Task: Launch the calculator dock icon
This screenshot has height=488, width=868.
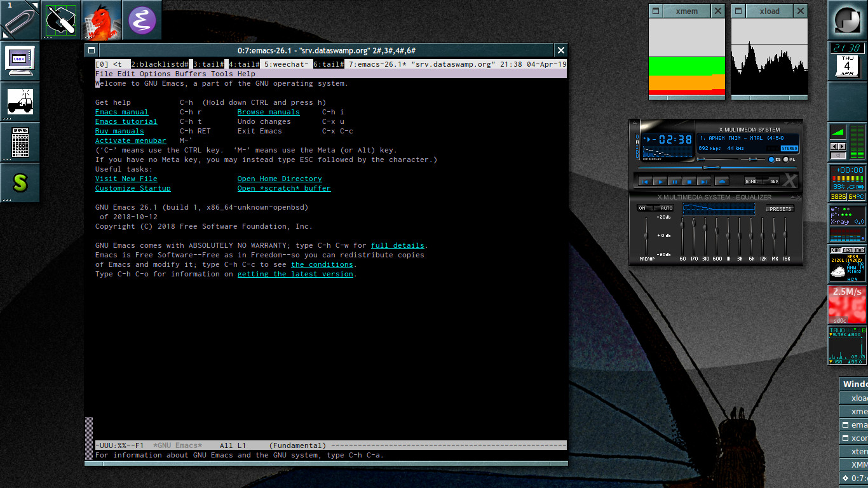Action: (20, 142)
